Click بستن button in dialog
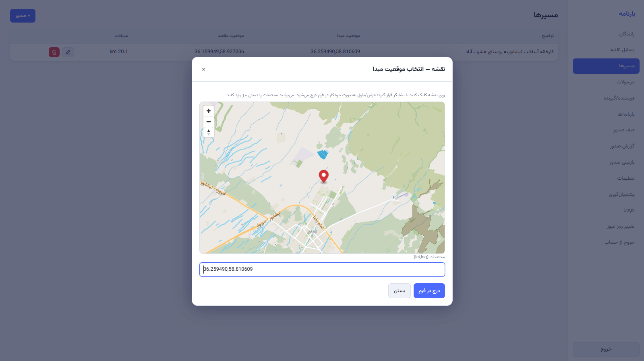Screen dimensions: 644x361 click(x=400, y=291)
